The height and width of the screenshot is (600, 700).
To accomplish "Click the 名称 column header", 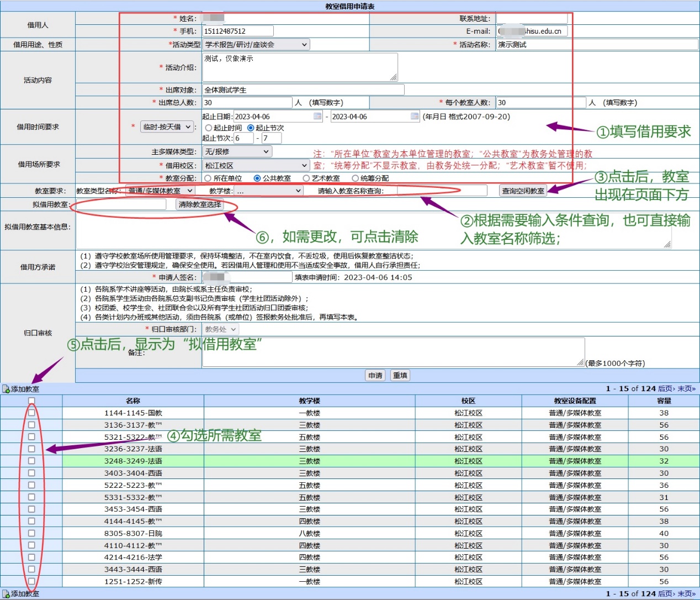I will point(133,401).
